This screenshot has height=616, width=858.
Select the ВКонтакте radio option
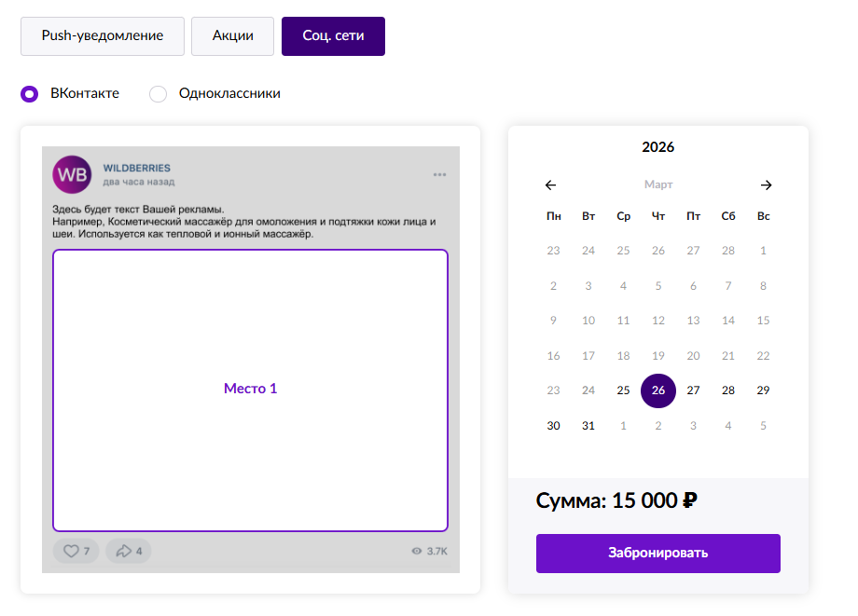tap(30, 93)
